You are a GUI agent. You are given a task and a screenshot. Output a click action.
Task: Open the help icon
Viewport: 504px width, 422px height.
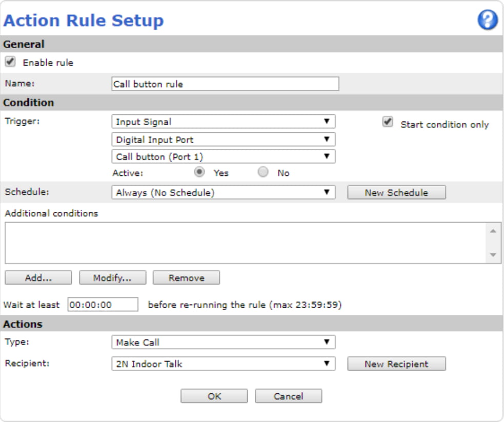(x=488, y=20)
